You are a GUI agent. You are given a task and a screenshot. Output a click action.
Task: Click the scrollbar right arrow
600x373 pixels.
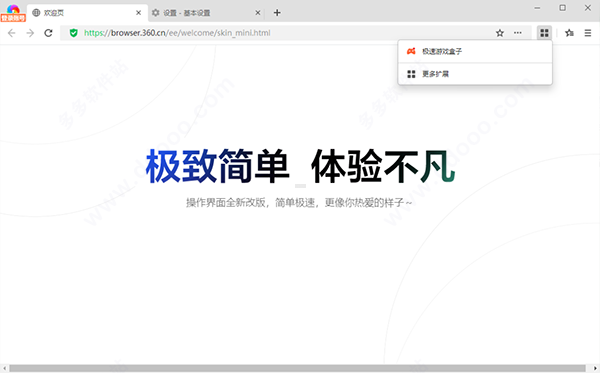click(x=595, y=368)
